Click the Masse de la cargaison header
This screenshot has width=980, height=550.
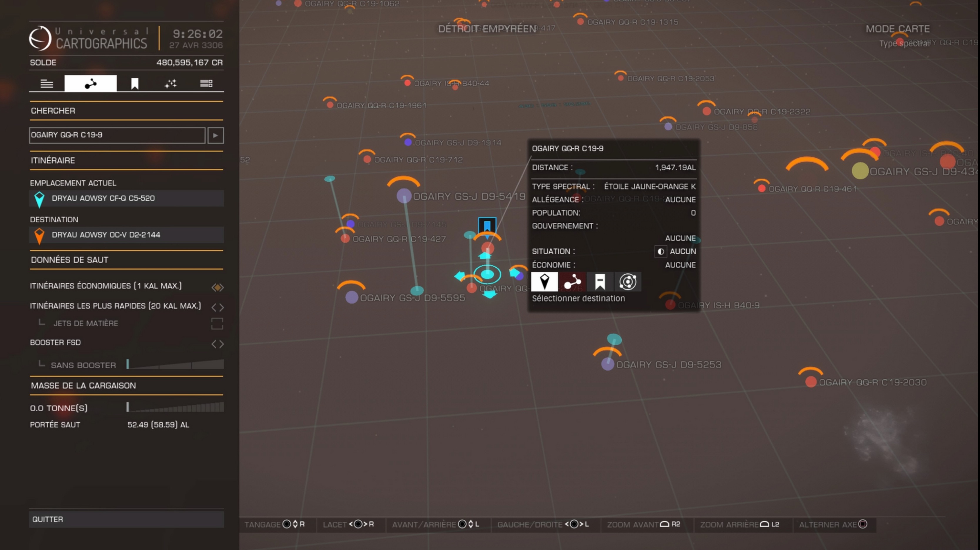pos(127,386)
